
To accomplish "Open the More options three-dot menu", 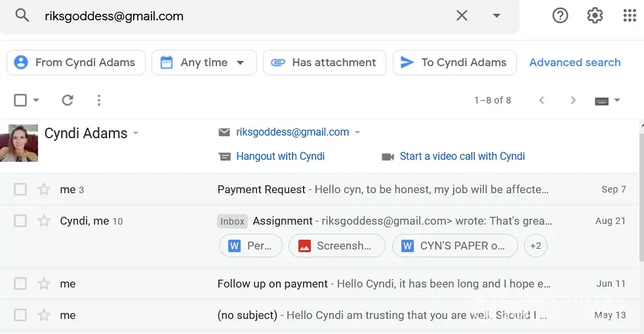I will [x=99, y=100].
